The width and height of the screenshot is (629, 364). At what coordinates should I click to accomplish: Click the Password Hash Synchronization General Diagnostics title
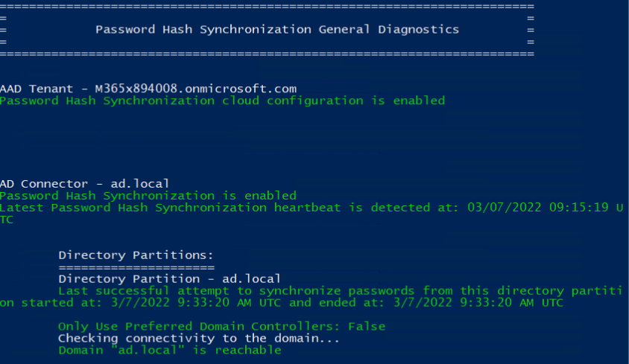(x=277, y=30)
